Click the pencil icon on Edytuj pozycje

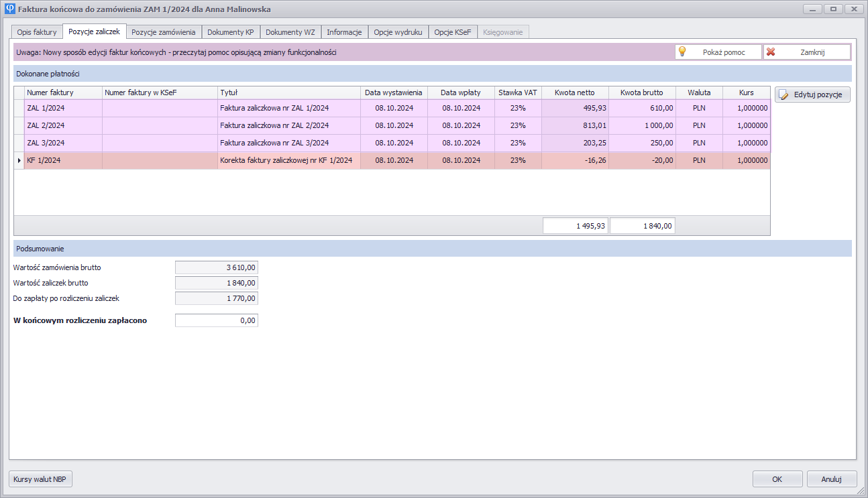(783, 95)
